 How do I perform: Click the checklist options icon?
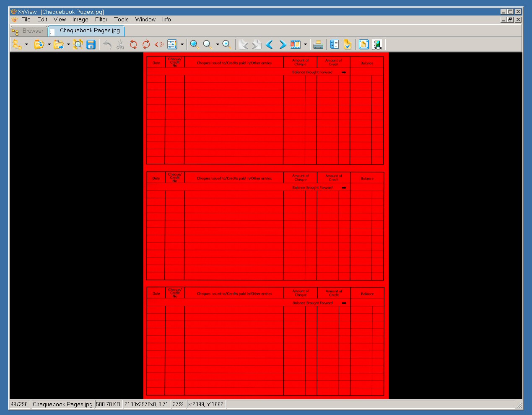pyautogui.click(x=335, y=44)
